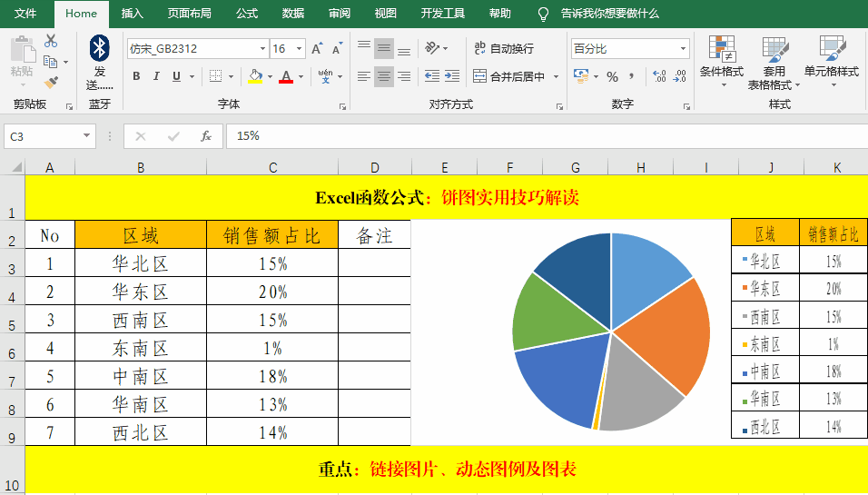Viewport: 868px width, 495px height.
Task: Click the text orientation icon
Action: tap(432, 49)
